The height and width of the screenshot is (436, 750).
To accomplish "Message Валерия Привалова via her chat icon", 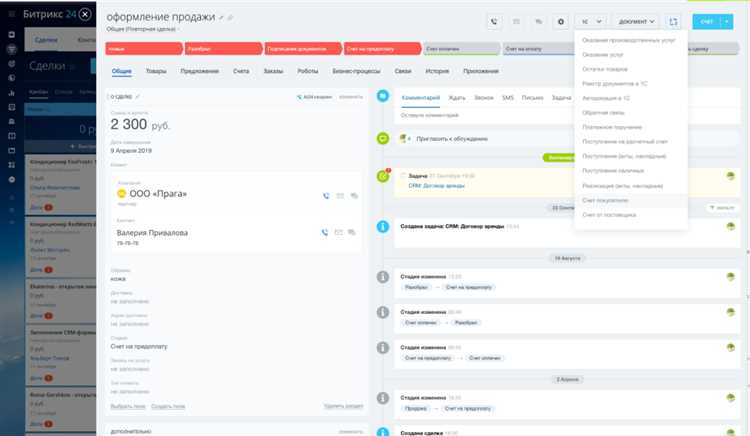I will pyautogui.click(x=352, y=232).
